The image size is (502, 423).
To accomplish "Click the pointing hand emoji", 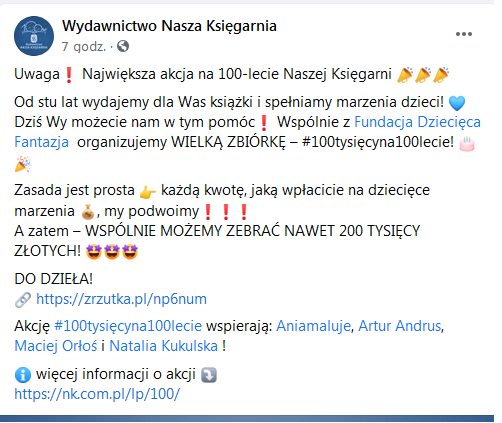I will point(147,192).
